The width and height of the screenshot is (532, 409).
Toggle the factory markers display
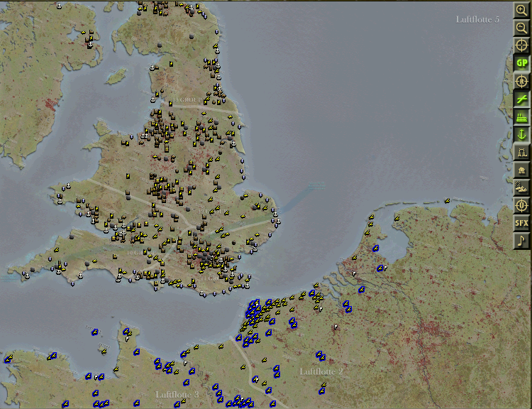521,116
